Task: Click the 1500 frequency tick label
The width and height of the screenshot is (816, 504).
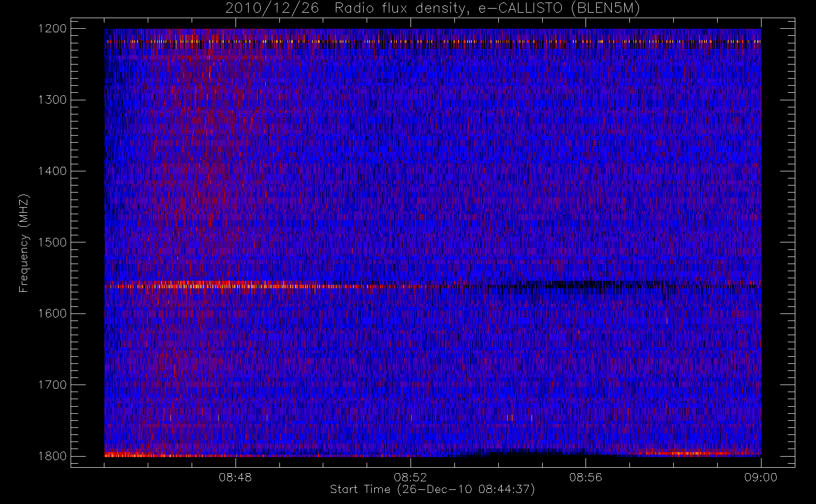Action: pyautogui.click(x=52, y=242)
